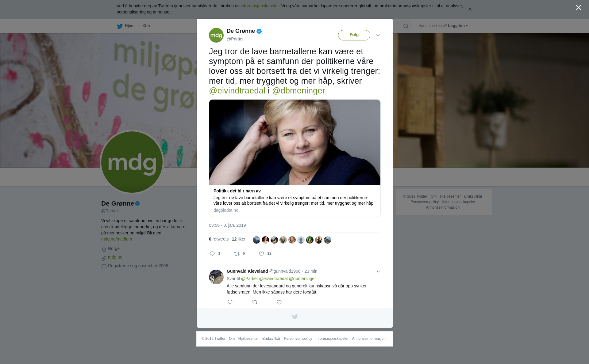Image resolution: width=589 pixels, height=364 pixels.
Task: Reply to the De Grønne tweet
Action: [x=212, y=254]
